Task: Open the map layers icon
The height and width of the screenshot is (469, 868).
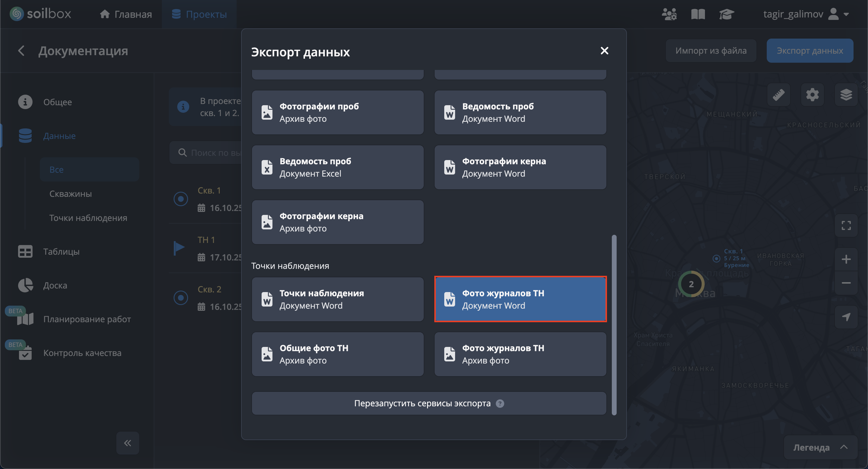Action: [846, 95]
